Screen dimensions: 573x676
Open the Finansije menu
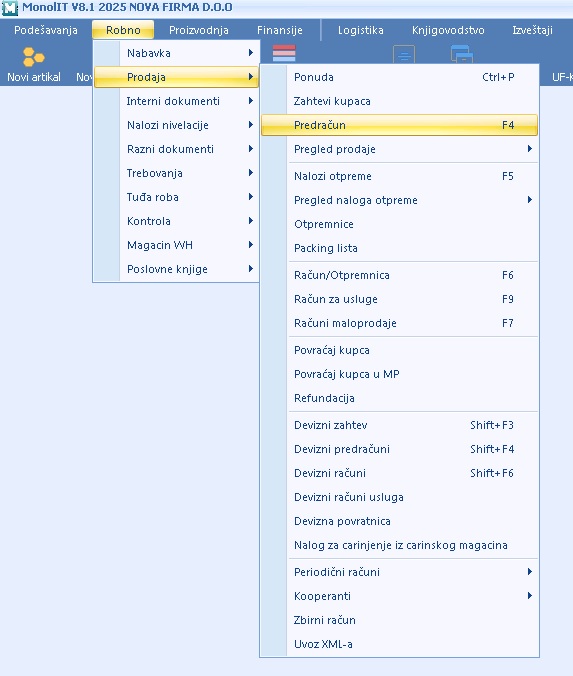pyautogui.click(x=280, y=30)
